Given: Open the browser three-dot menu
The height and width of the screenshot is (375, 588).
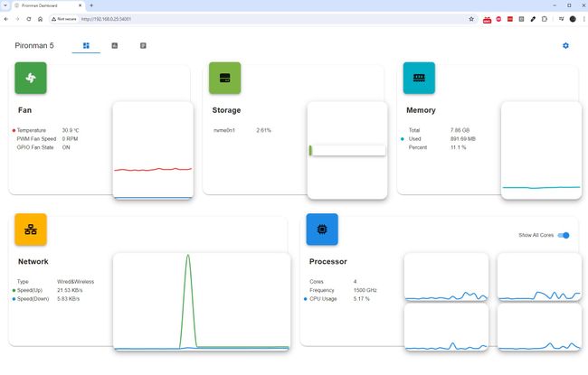Looking at the screenshot, I should (x=583, y=19).
